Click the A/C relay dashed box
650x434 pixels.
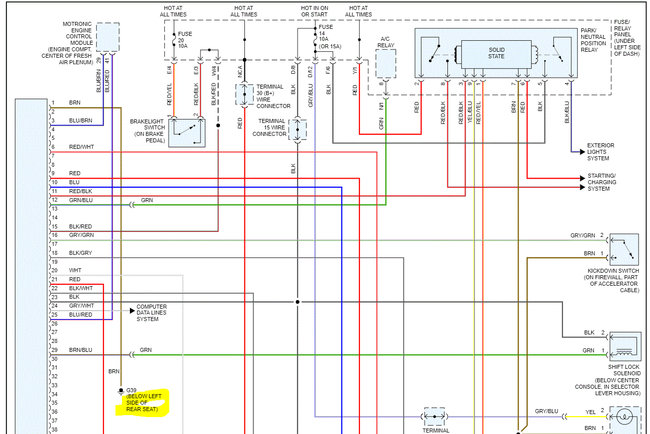point(386,63)
